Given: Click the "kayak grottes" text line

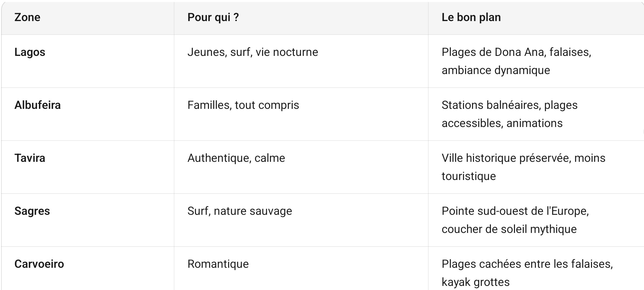Looking at the screenshot, I should (475, 282).
